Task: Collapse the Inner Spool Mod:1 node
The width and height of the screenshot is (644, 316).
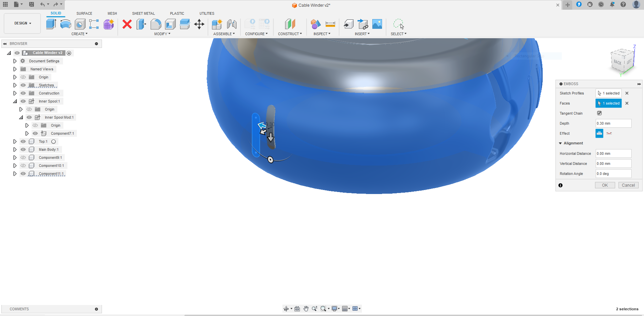Action: (21, 117)
